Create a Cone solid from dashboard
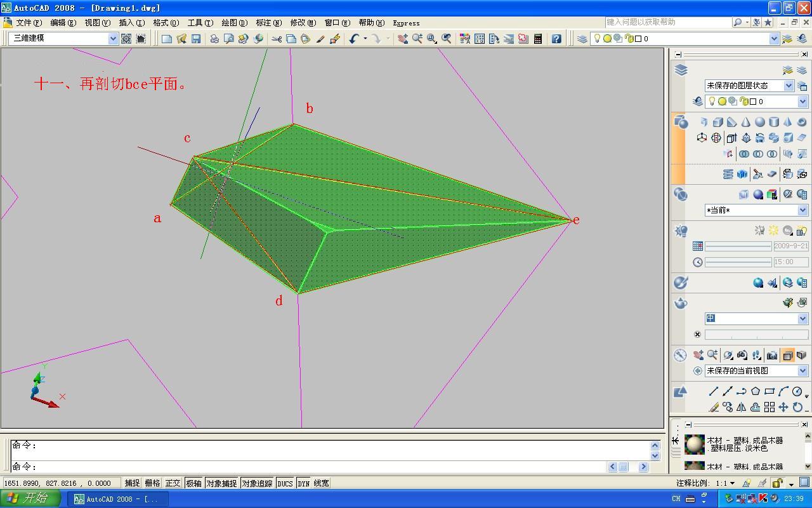 point(746,122)
